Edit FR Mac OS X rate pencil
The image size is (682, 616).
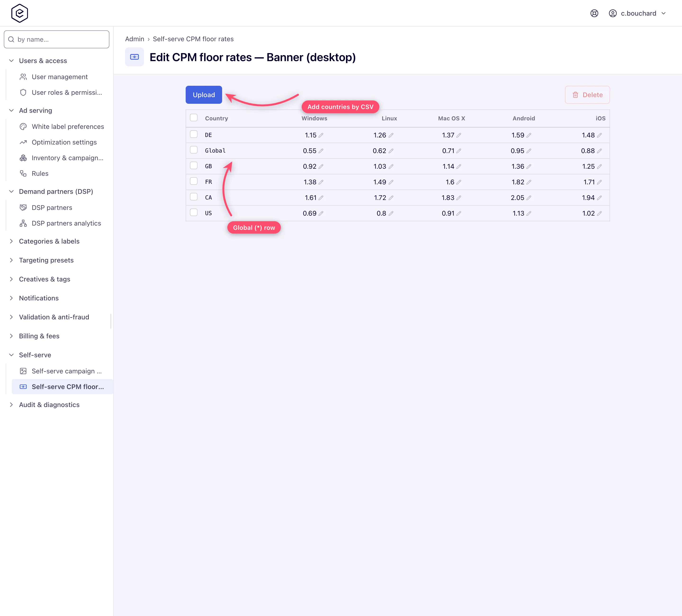[x=459, y=182]
